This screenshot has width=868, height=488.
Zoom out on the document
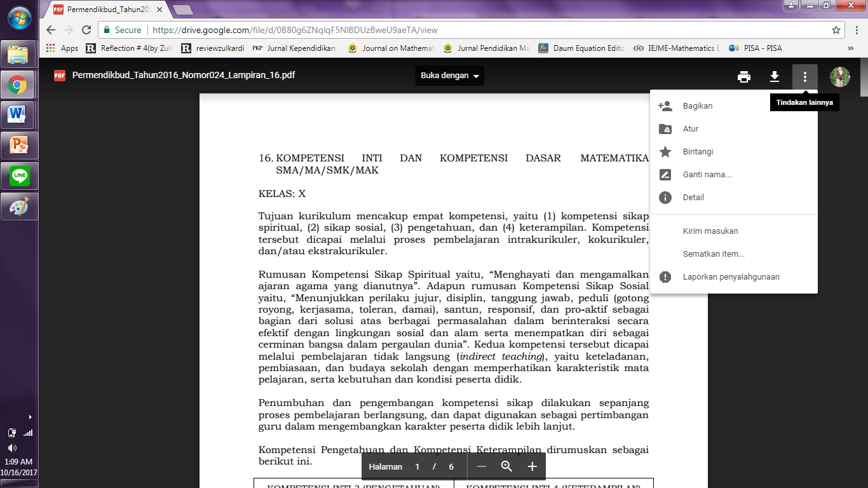[x=481, y=466]
